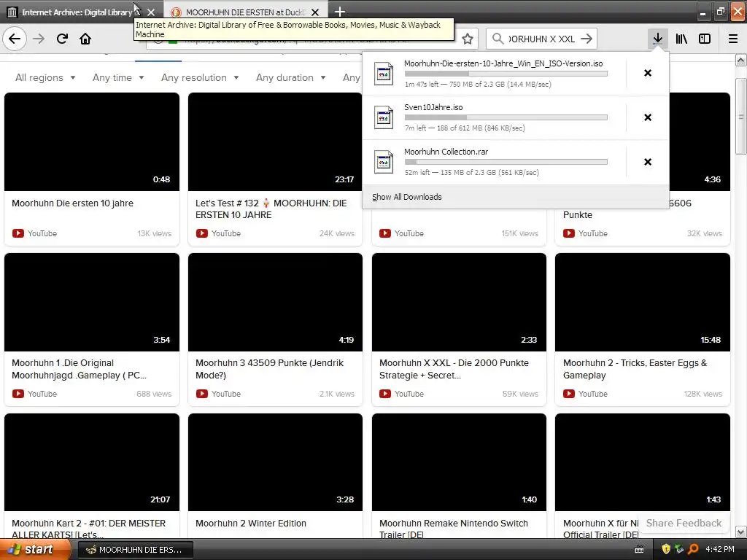Image resolution: width=747 pixels, height=560 pixels.
Task: Open the 0:48 video thumbnail
Action: click(92, 142)
